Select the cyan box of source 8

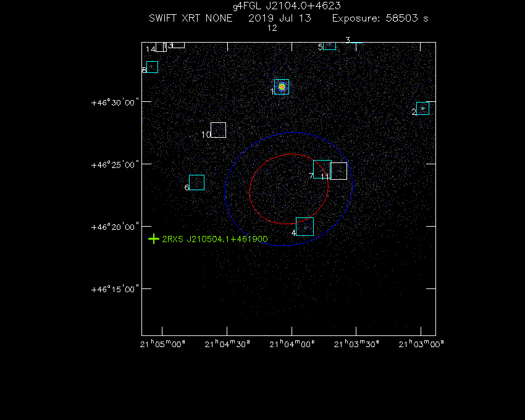click(x=153, y=67)
